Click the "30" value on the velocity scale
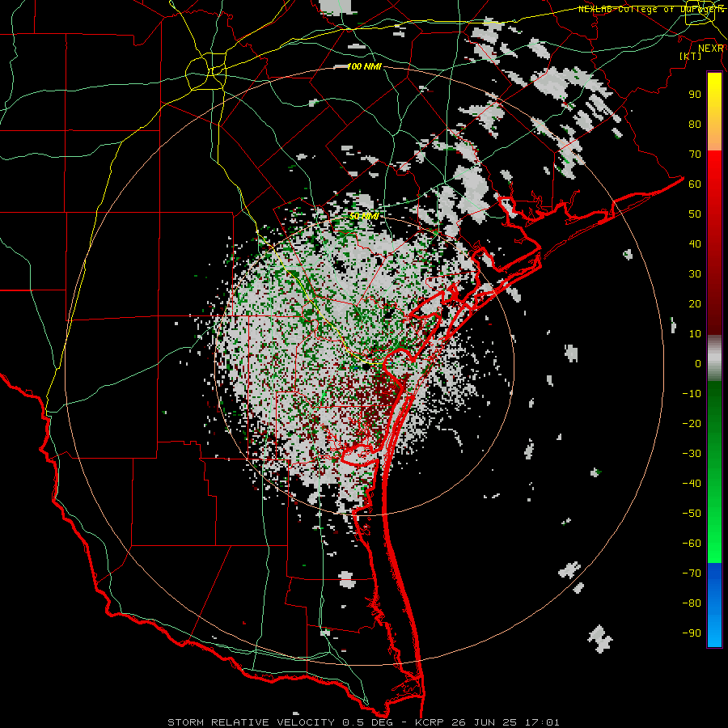 tap(695, 274)
